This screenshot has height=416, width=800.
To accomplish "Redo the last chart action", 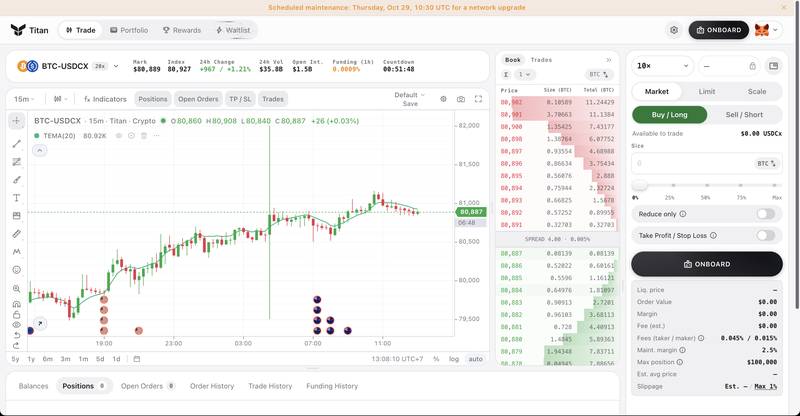I will (16, 346).
